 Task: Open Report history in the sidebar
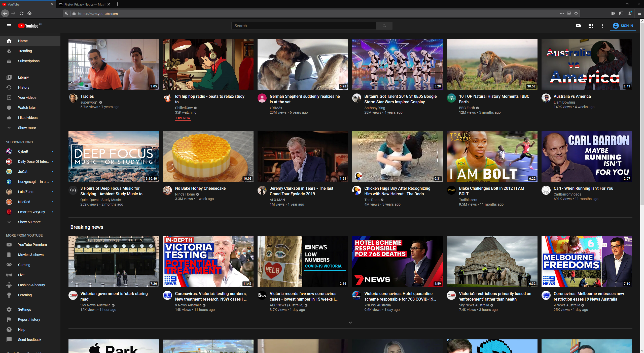pos(30,319)
